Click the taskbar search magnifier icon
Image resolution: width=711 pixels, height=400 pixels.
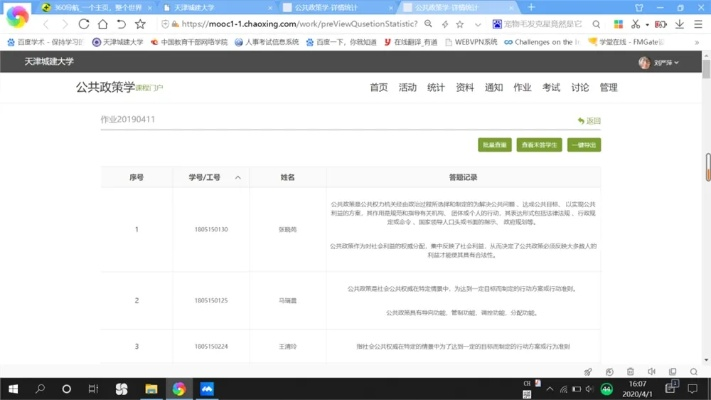pyautogui.click(x=41, y=388)
